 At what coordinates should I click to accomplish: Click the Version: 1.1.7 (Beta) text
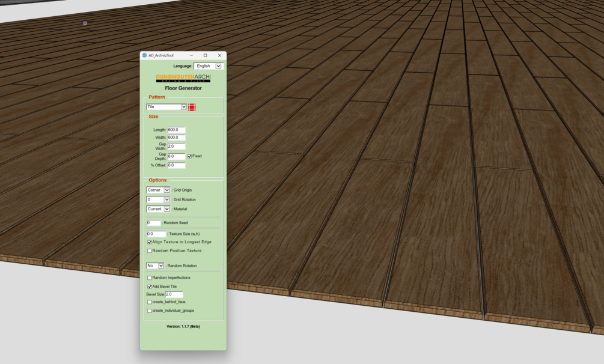tap(183, 327)
